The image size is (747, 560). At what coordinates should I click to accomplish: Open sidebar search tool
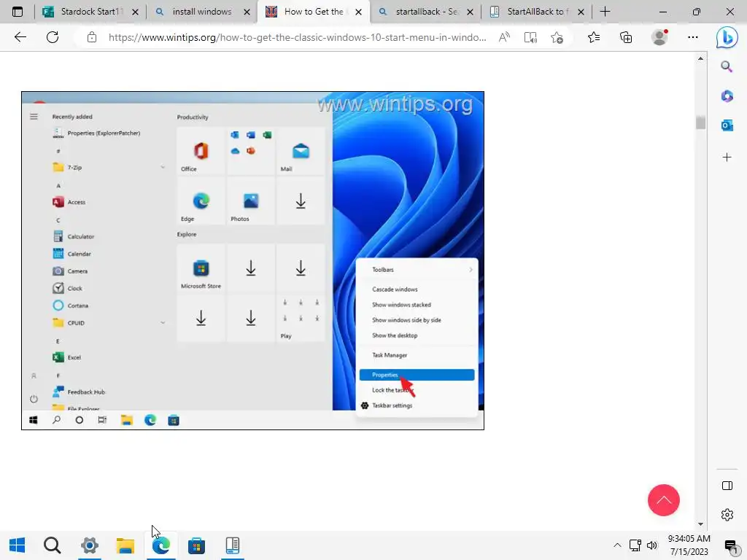727,66
